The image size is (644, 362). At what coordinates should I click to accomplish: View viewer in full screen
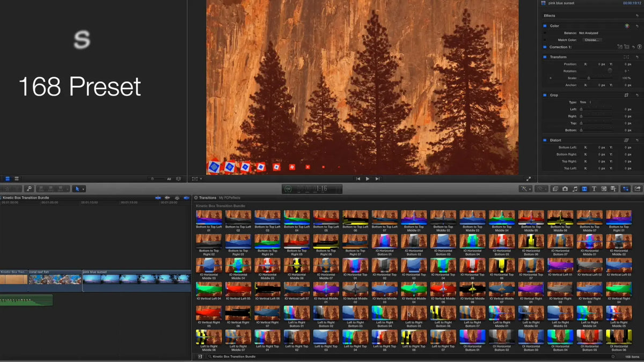click(x=528, y=179)
